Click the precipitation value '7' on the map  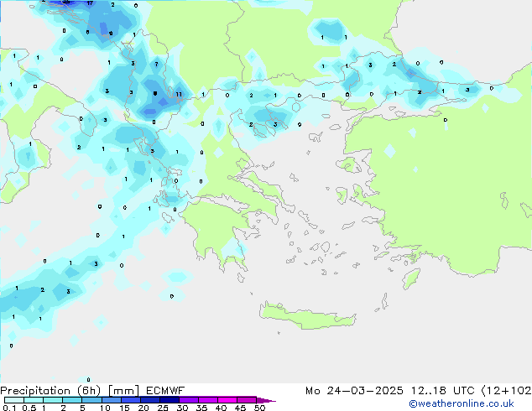click(x=156, y=64)
